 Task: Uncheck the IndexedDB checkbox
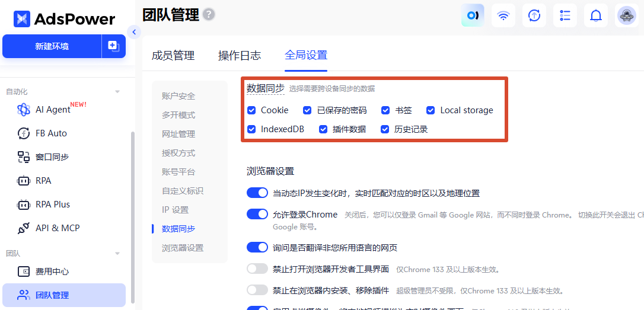(252, 129)
